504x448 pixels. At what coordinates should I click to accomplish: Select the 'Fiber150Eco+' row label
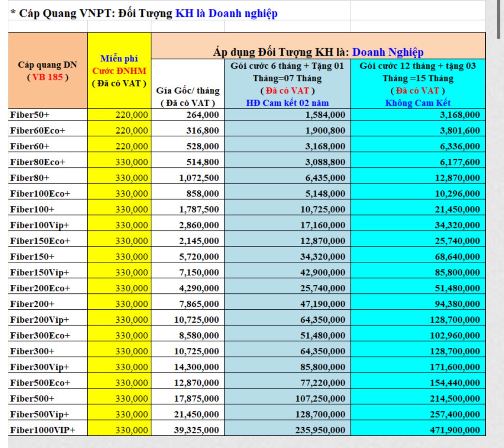point(40,241)
